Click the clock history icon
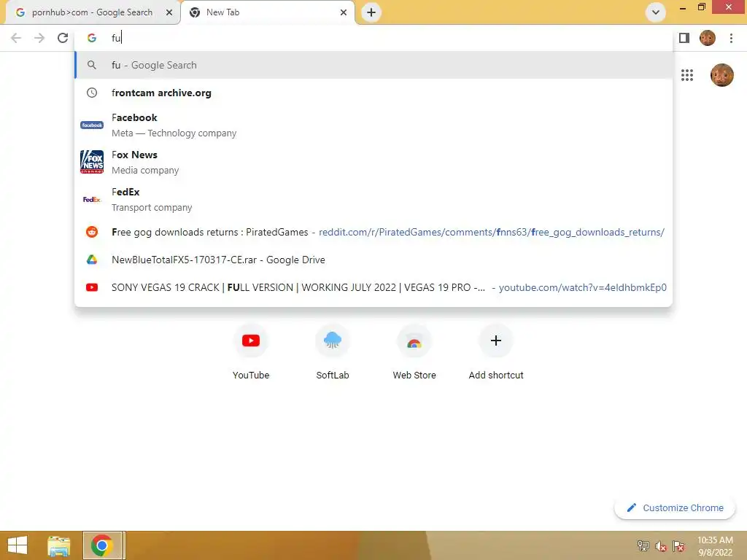The image size is (747, 560). (x=92, y=93)
